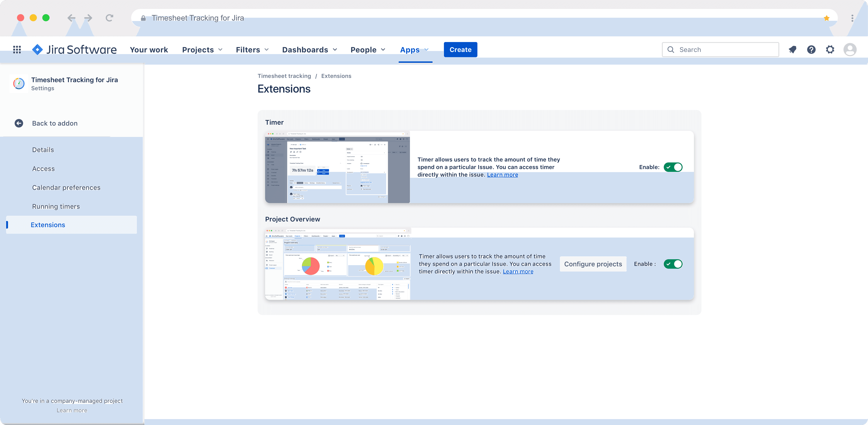Select Extensions in sidebar

pos(71,225)
